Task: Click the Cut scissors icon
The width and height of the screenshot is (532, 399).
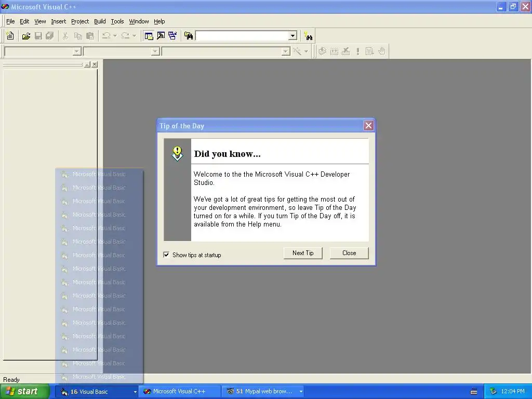Action: [65, 36]
